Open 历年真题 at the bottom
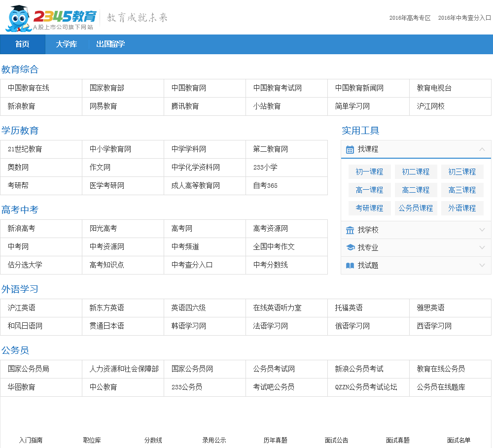The width and height of the screenshot is (493, 448). click(x=275, y=440)
